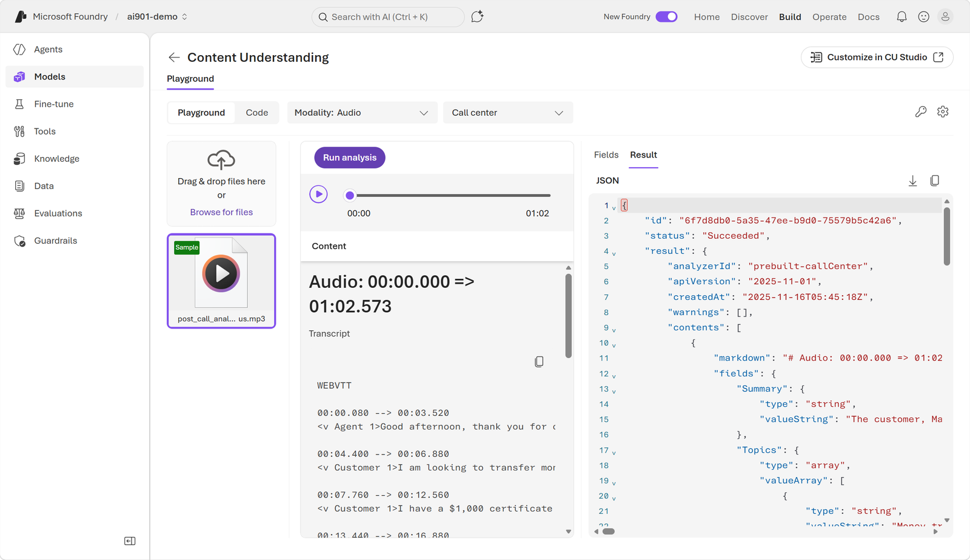Collapse the "Summary" node on line 13

[x=614, y=391]
